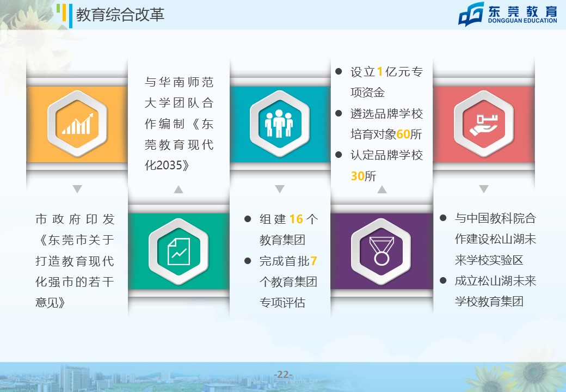
Task: Click the bar chart growth hexagon icon
Action: (x=77, y=124)
